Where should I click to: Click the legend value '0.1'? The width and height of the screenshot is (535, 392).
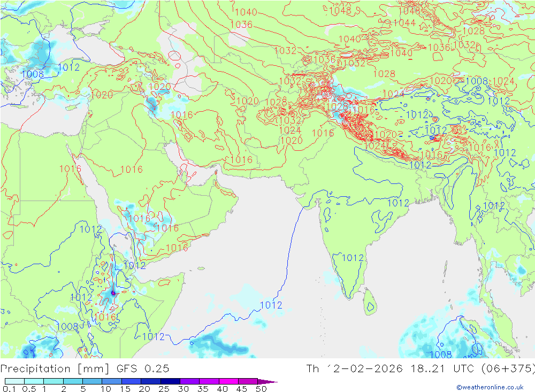(x=9, y=389)
